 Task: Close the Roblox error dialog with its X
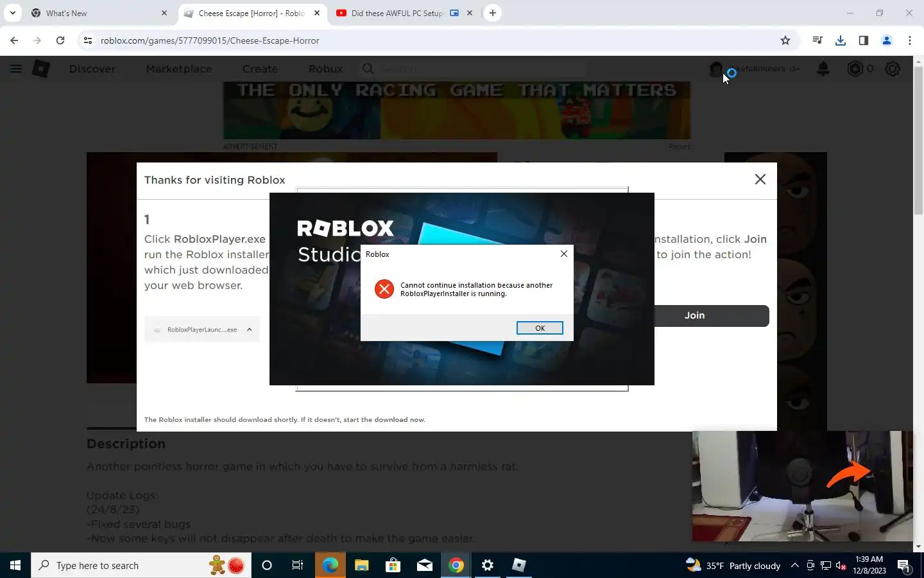(x=564, y=254)
